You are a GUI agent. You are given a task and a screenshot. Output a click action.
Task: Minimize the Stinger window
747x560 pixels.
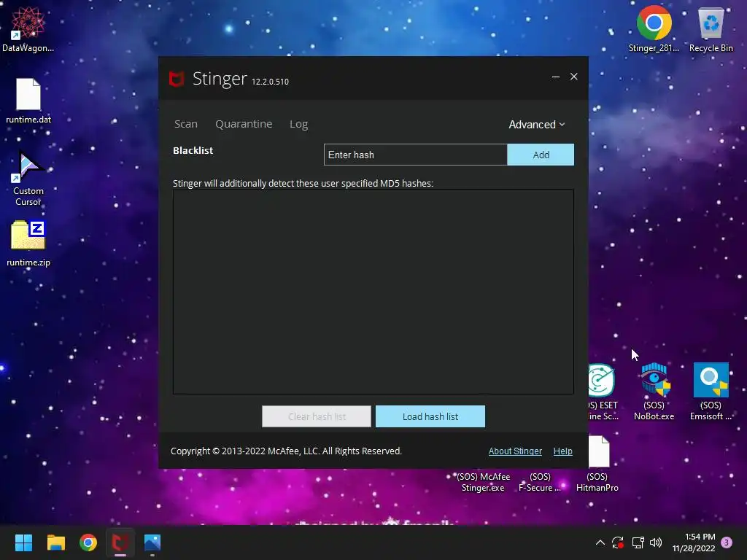[x=555, y=77]
